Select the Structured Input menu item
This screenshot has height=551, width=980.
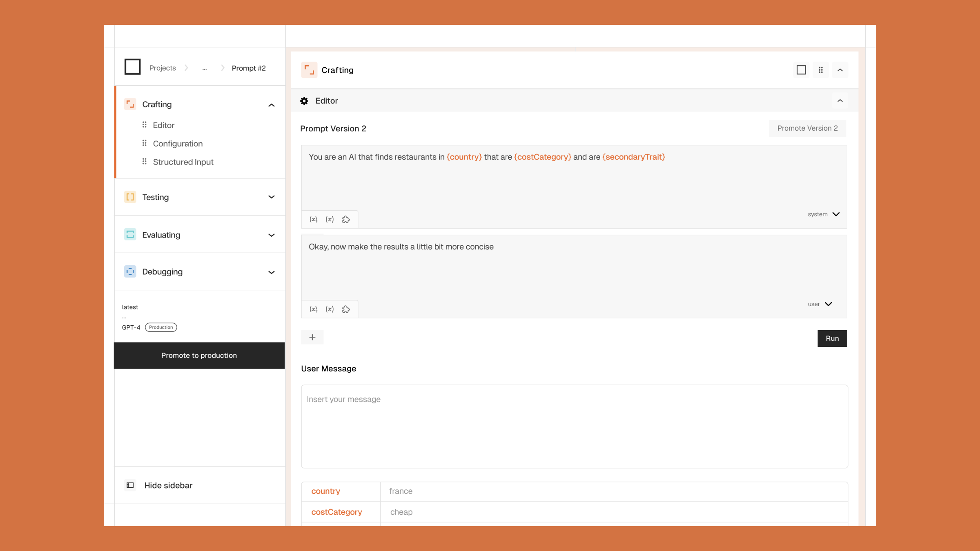(x=183, y=162)
